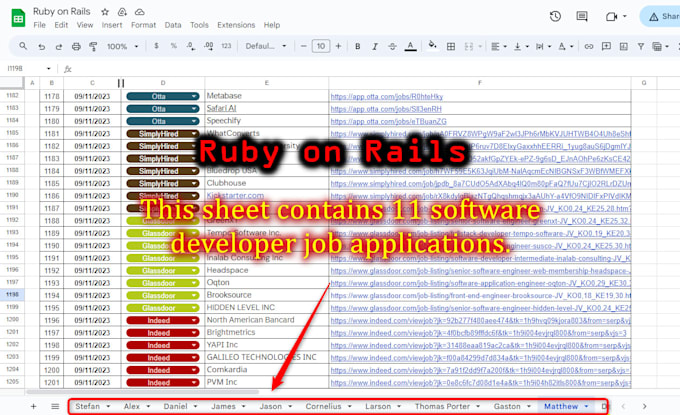
Task: Switch to the Stefan sheet tab
Action: 88,406
